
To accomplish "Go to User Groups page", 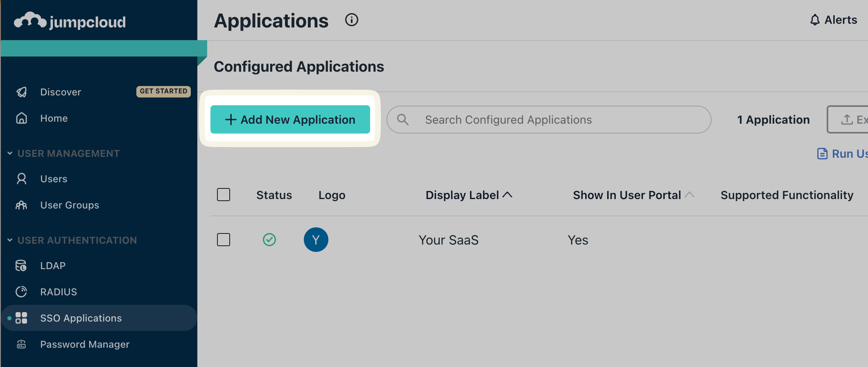I will pos(70,205).
